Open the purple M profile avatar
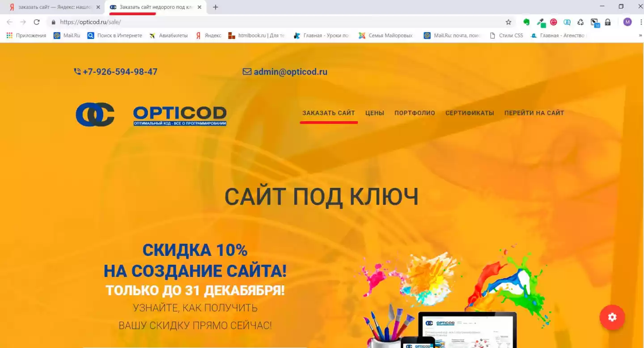Image resolution: width=644 pixels, height=348 pixels. [x=627, y=22]
